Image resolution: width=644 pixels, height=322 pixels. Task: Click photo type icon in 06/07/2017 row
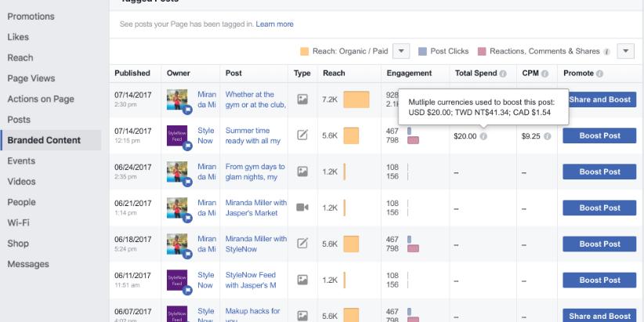[x=302, y=316]
